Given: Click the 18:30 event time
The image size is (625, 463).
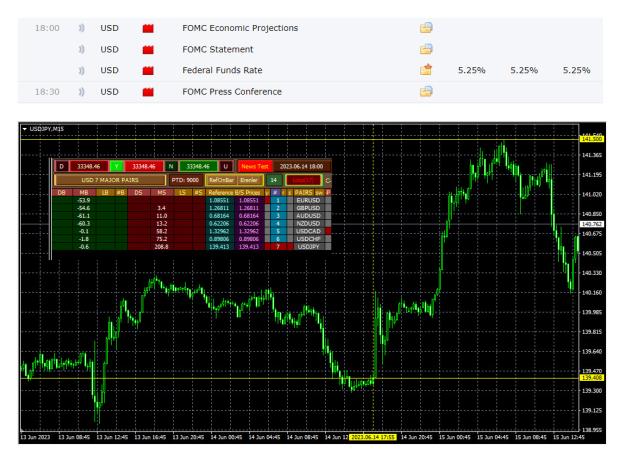Looking at the screenshot, I should [x=47, y=92].
